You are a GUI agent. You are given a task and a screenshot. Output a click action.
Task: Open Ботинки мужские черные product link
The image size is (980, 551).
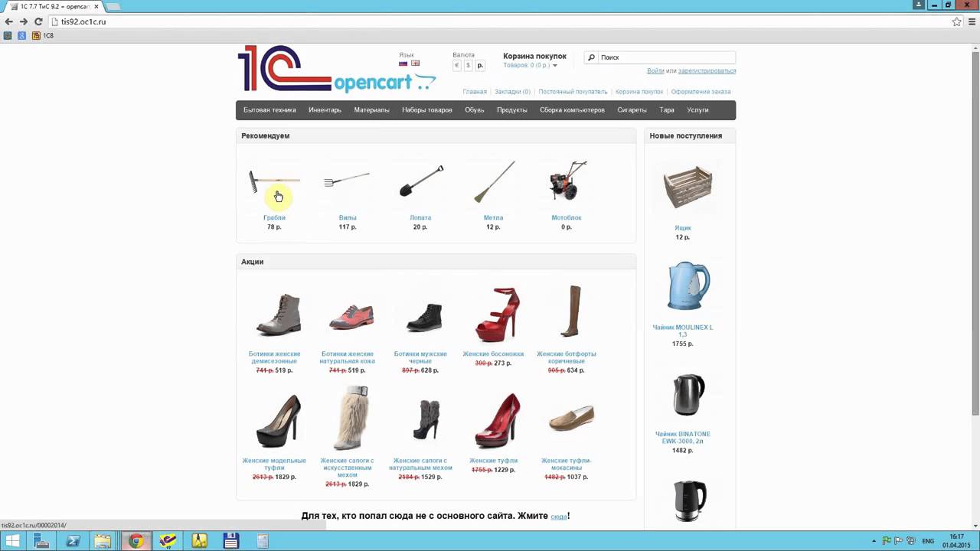click(420, 357)
